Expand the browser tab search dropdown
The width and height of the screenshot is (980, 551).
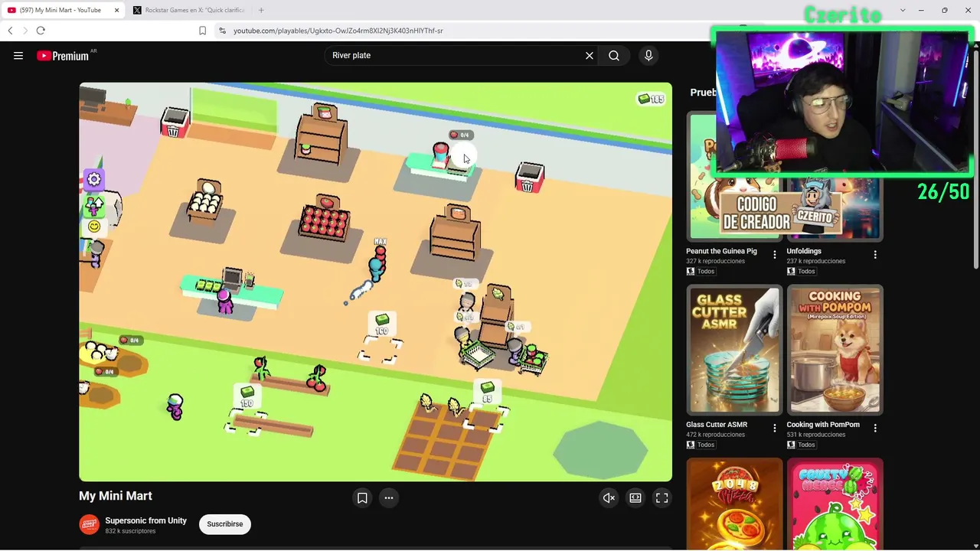(x=903, y=10)
